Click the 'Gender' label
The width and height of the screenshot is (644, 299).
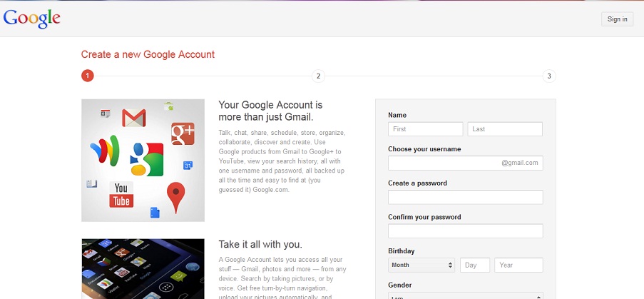[399, 285]
